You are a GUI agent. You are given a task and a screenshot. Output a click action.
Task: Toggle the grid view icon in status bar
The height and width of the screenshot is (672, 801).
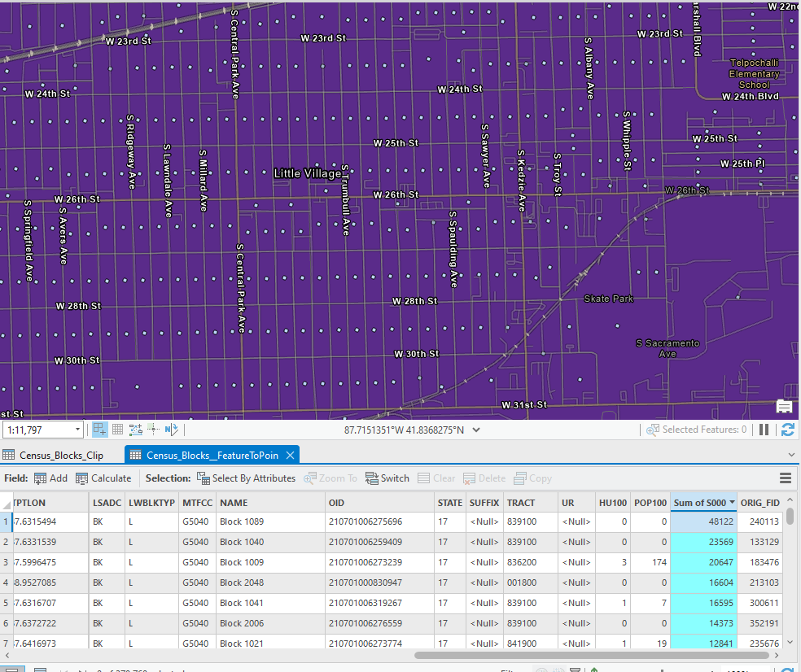[118, 430]
